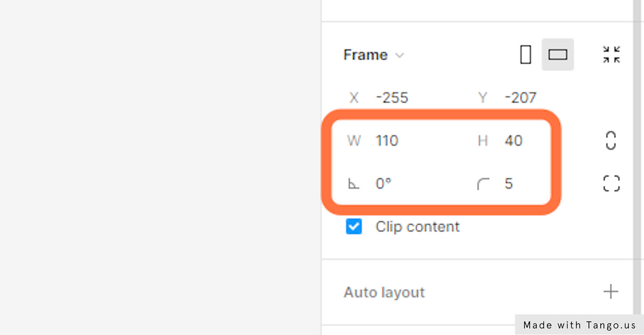Select landscape orientation icon
The height and width of the screenshot is (335, 644).
click(558, 55)
